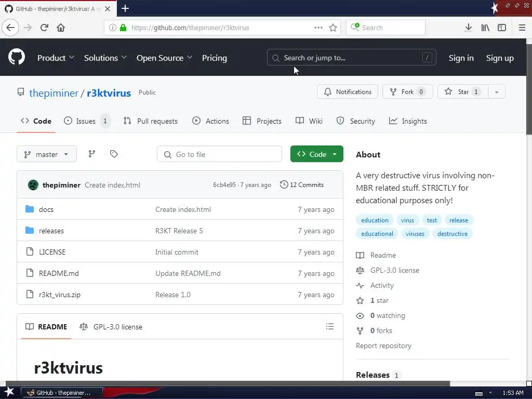Open the r3kt_virus.zip file

point(60,295)
